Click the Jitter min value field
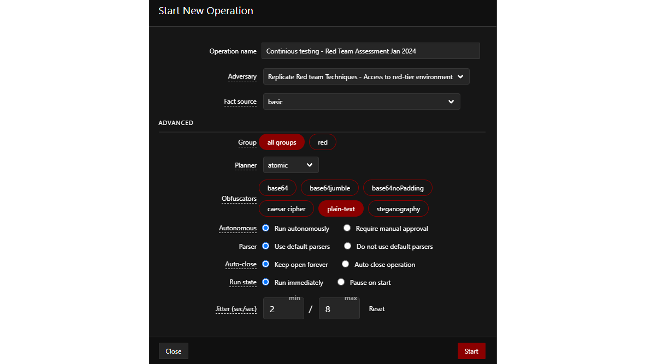Image resolution: width=647 pixels, height=364 pixels. tap(283, 308)
